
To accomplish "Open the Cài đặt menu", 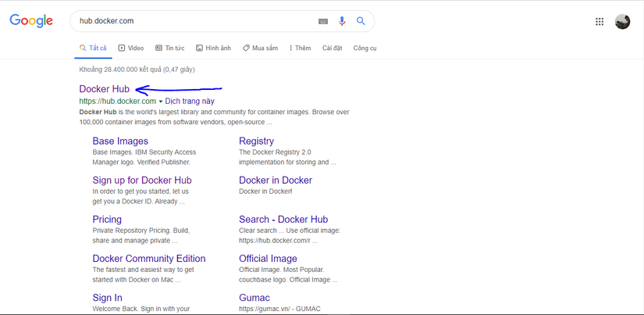I will (333, 48).
